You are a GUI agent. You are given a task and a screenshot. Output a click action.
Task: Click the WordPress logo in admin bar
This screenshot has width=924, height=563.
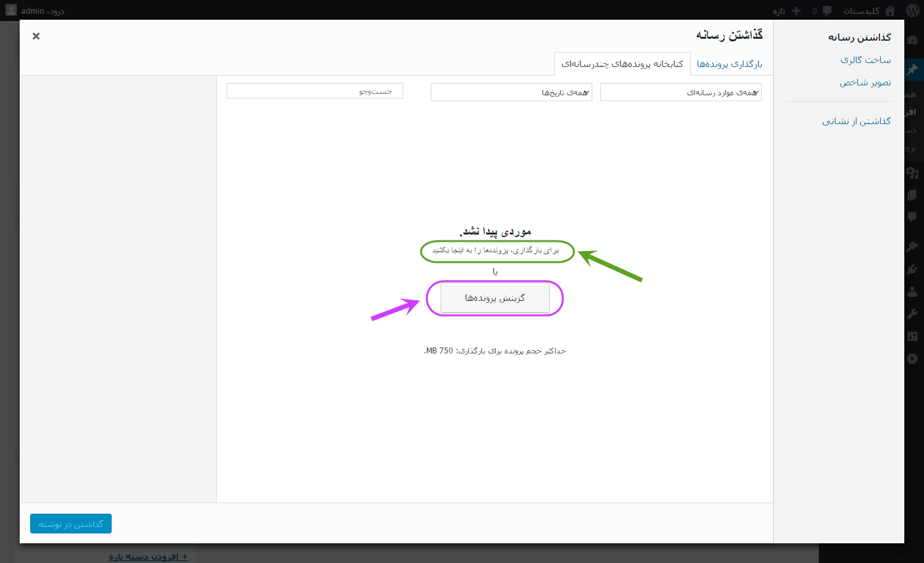pyautogui.click(x=913, y=11)
